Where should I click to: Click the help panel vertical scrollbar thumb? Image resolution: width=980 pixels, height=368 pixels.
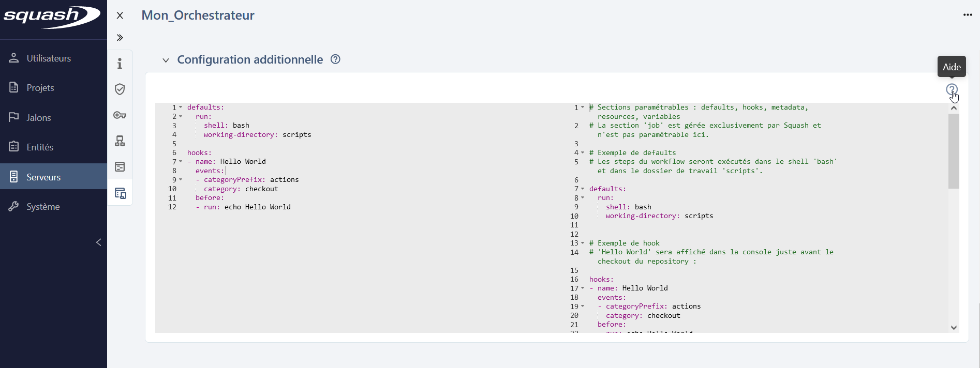point(954,151)
